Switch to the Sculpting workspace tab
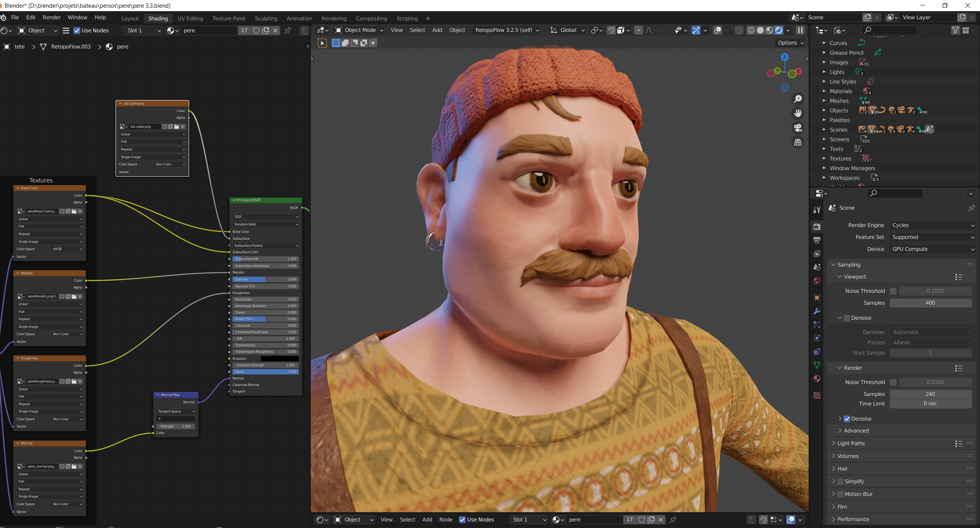The width and height of the screenshot is (980, 528). click(x=266, y=18)
